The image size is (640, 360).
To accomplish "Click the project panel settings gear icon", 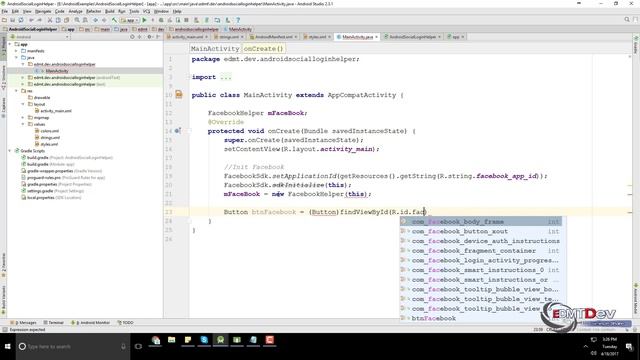I will [x=149, y=37].
